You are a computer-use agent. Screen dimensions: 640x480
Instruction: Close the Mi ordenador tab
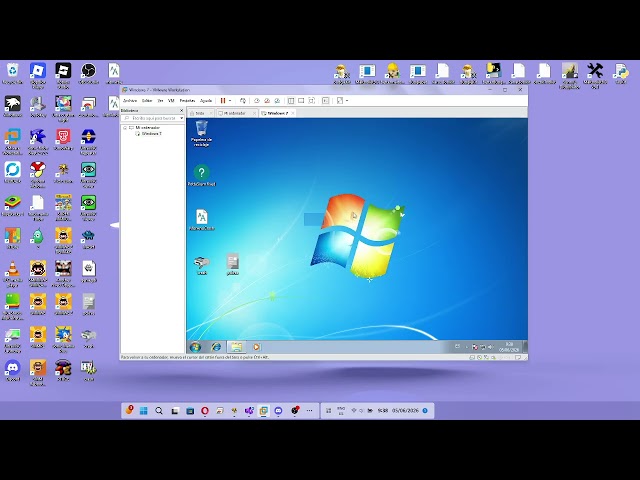point(254,113)
